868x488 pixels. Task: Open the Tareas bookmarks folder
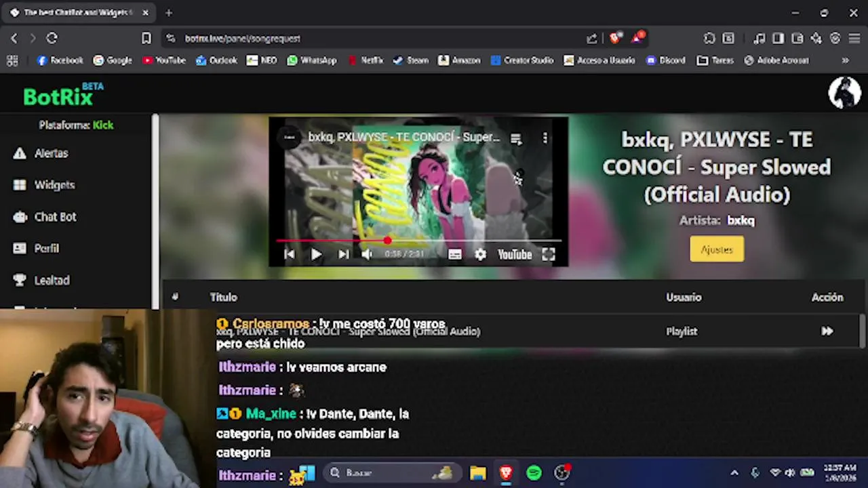(x=715, y=60)
